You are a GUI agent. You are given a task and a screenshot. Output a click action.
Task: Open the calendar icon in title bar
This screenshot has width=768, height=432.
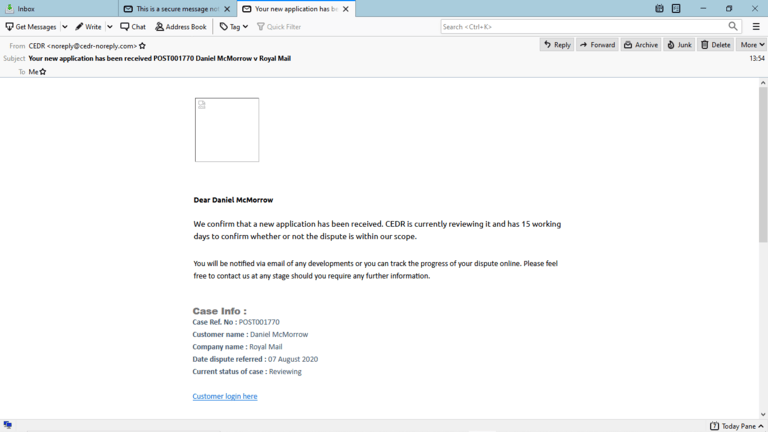tap(659, 8)
